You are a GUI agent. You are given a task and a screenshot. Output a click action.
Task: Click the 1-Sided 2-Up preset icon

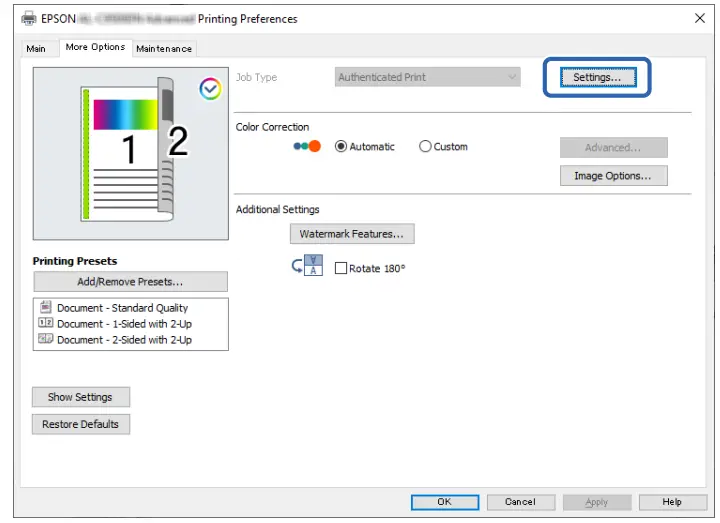click(x=45, y=323)
